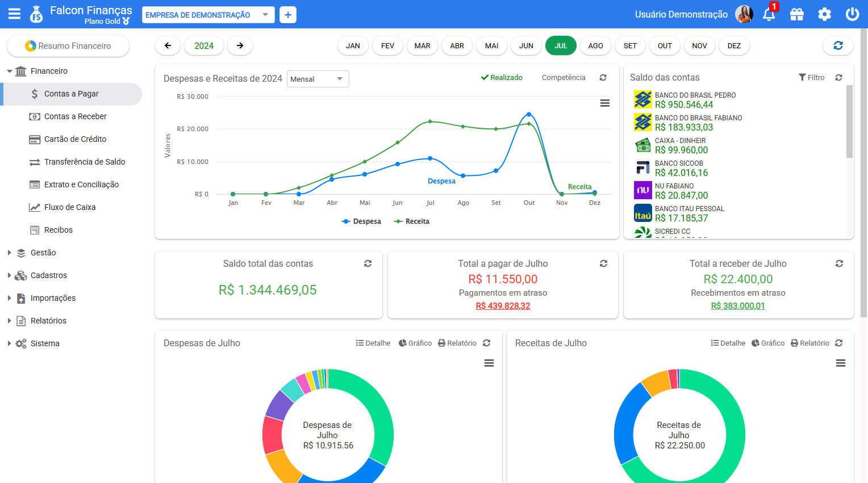Viewport: 868px width, 483px height.
Task: Click overdue payments amount R$ 439.828,32
Action: point(503,306)
